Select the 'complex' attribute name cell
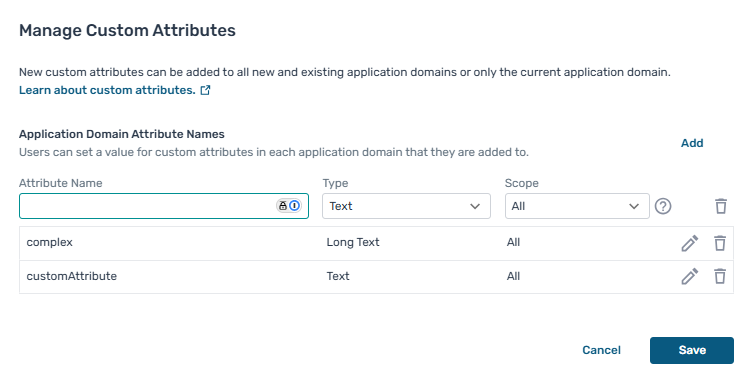Viewport: 753px width, 381px height. pos(49,242)
